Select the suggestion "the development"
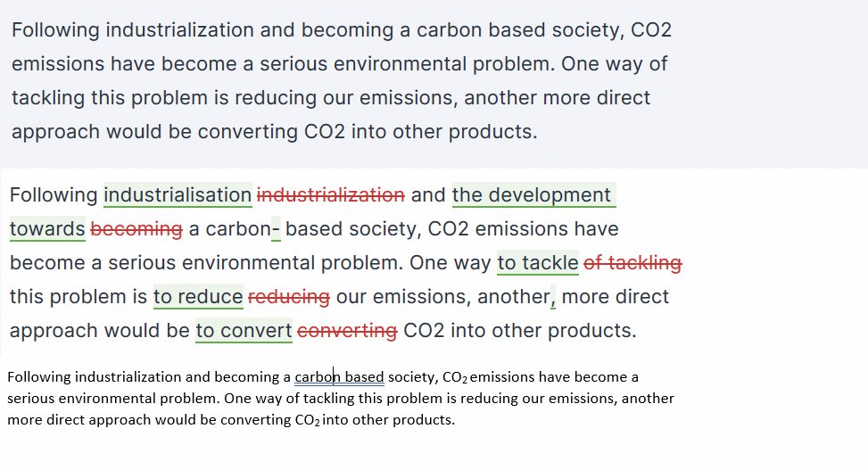868x470 pixels. click(x=533, y=195)
